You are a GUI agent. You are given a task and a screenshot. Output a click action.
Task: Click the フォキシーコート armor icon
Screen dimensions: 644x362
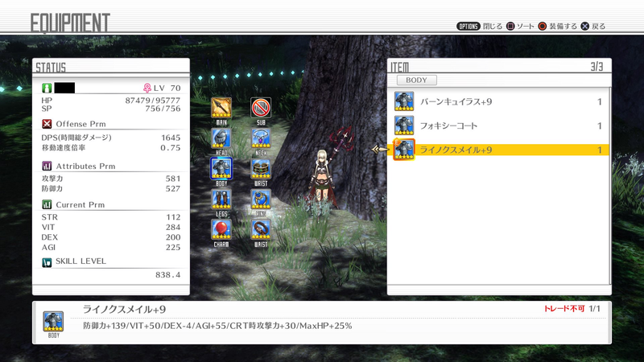(x=404, y=125)
